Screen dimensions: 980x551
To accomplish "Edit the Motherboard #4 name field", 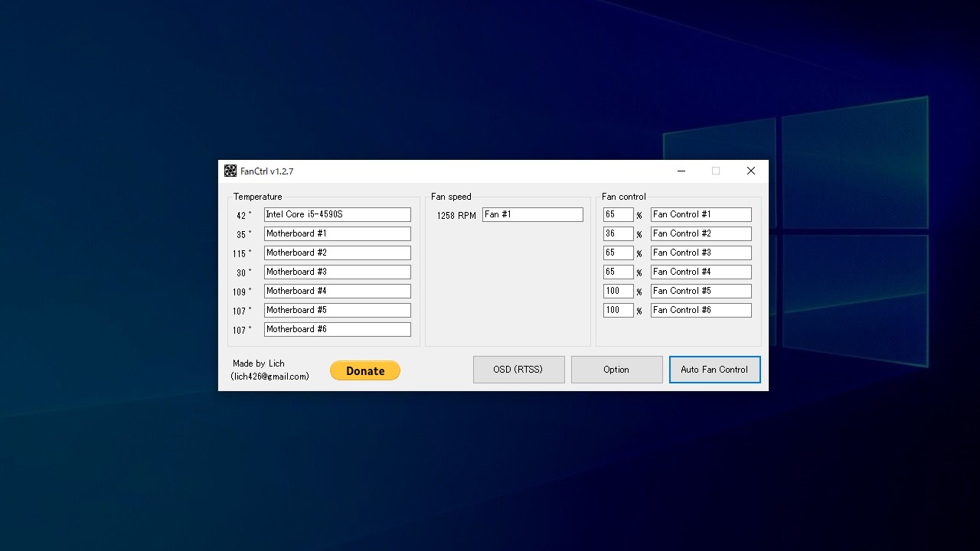I will coord(338,292).
